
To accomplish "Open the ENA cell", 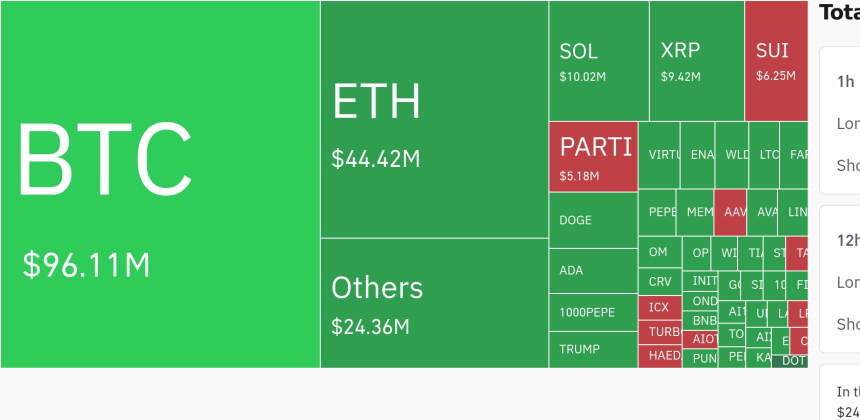I will (x=698, y=155).
